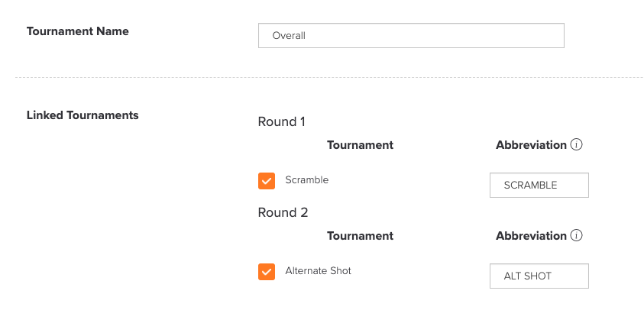
Task: Click the dashed divider below Tournament Name
Action: pyautogui.click(x=329, y=77)
